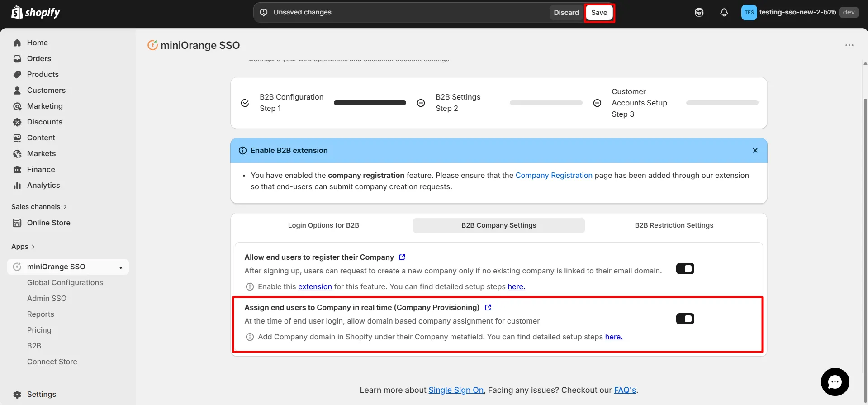The width and height of the screenshot is (868, 405).
Task: Click the Content icon
Action: (17, 138)
